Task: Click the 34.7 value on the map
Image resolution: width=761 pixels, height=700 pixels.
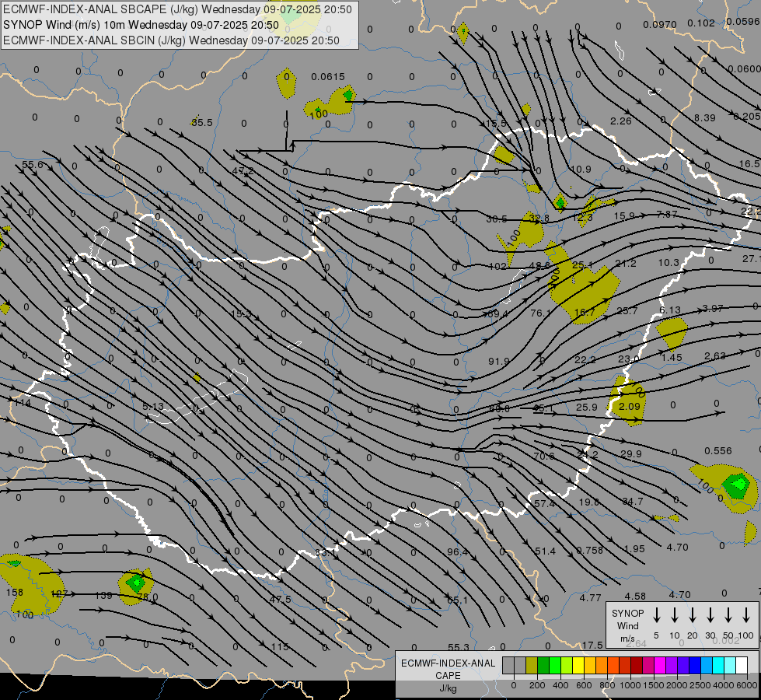Action: pyautogui.click(x=633, y=501)
